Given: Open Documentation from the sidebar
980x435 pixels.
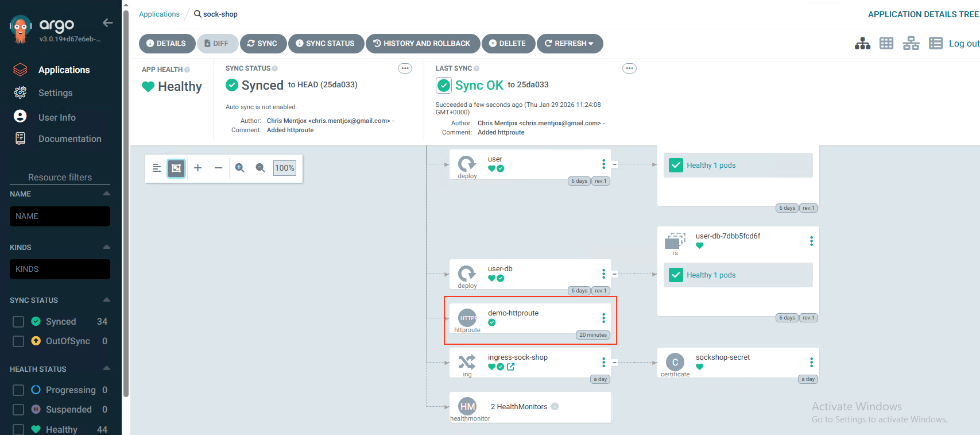Looking at the screenshot, I should point(69,139).
